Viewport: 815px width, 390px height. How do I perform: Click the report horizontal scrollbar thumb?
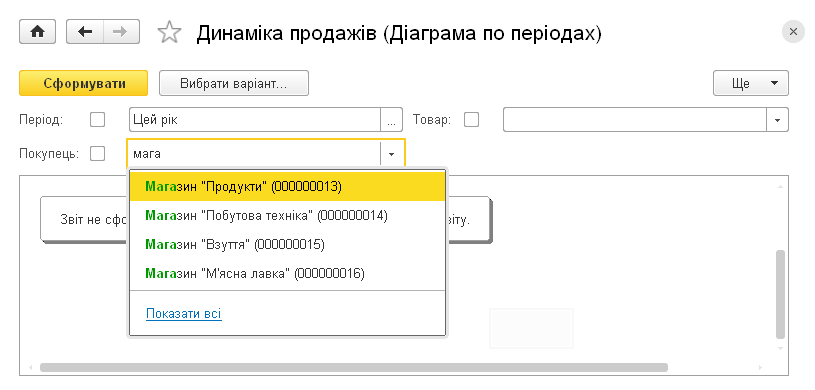point(353,368)
